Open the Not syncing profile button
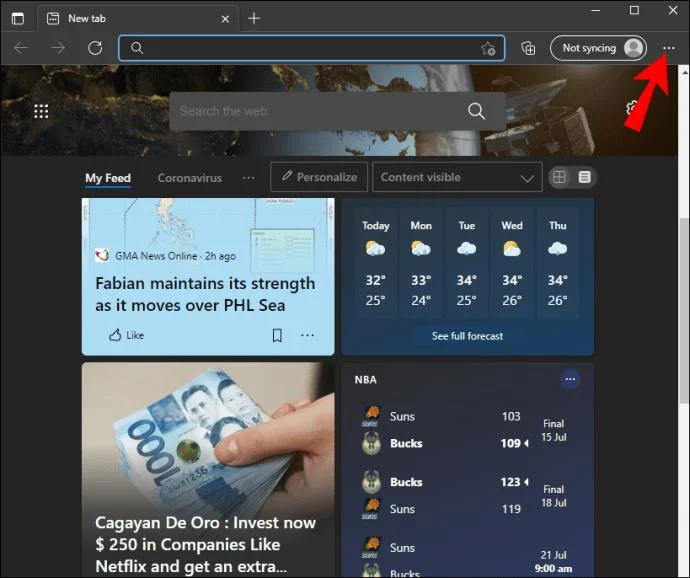The height and width of the screenshot is (578, 690). click(x=598, y=48)
